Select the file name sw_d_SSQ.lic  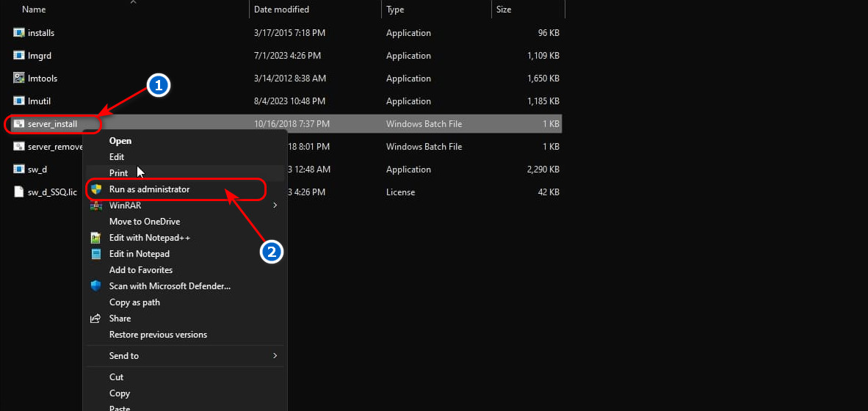tap(53, 192)
